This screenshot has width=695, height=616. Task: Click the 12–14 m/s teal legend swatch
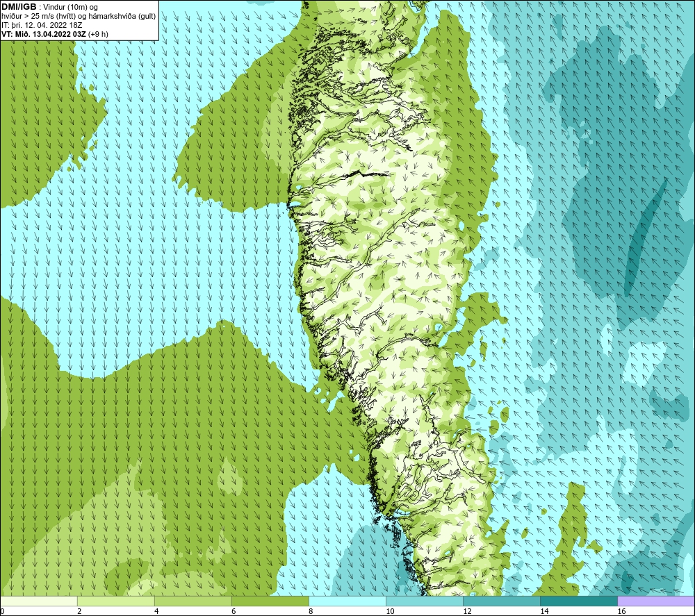point(502,601)
